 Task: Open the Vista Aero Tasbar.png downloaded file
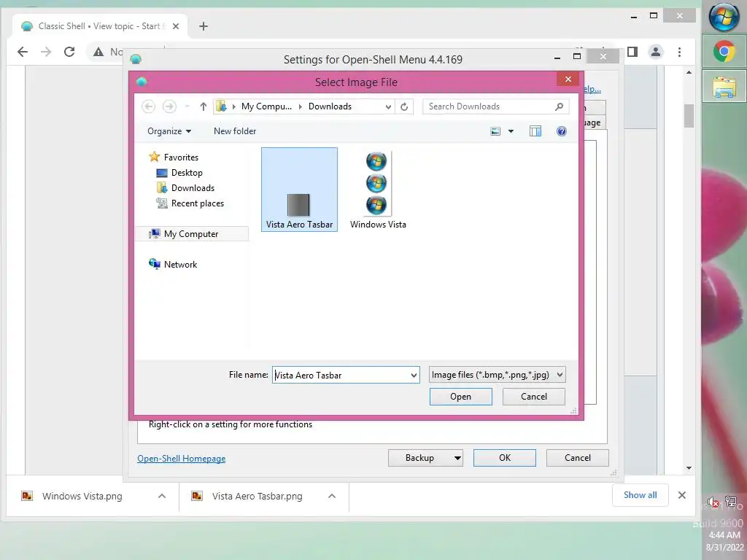pos(257,496)
